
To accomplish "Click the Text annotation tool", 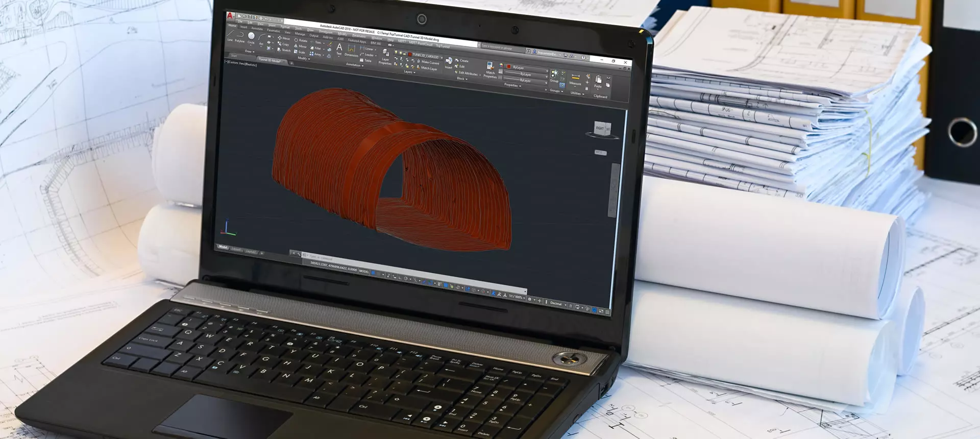I will tap(339, 48).
